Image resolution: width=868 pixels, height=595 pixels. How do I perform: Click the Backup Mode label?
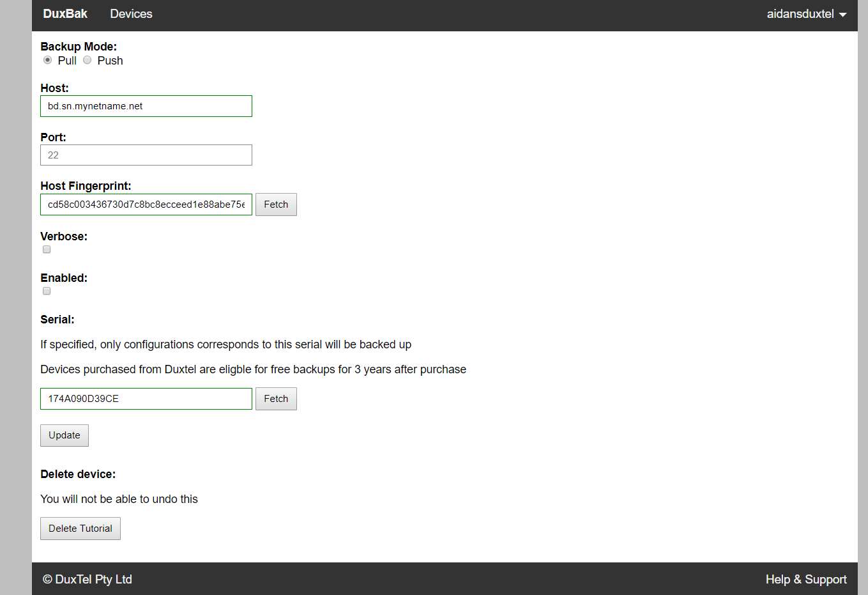click(x=79, y=47)
